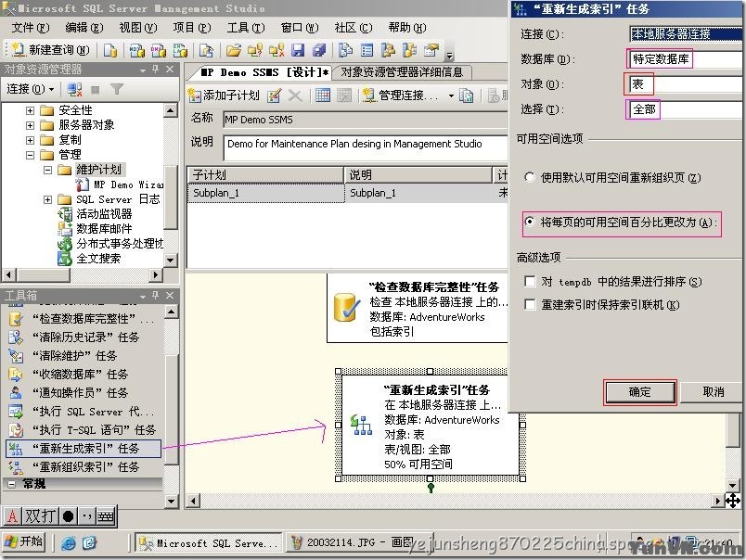Click the Save All icon
The image size is (746, 560).
point(319,50)
